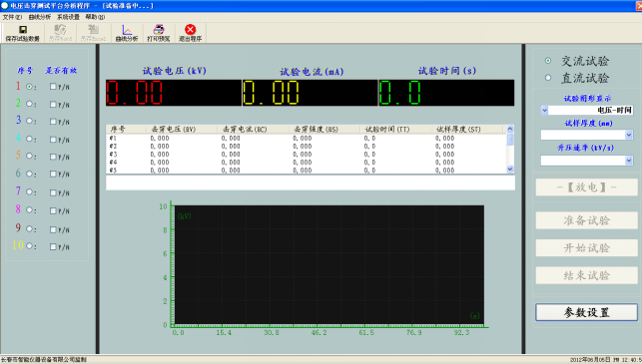Click the 参数设置 button
The image size is (642, 364).
point(586,312)
